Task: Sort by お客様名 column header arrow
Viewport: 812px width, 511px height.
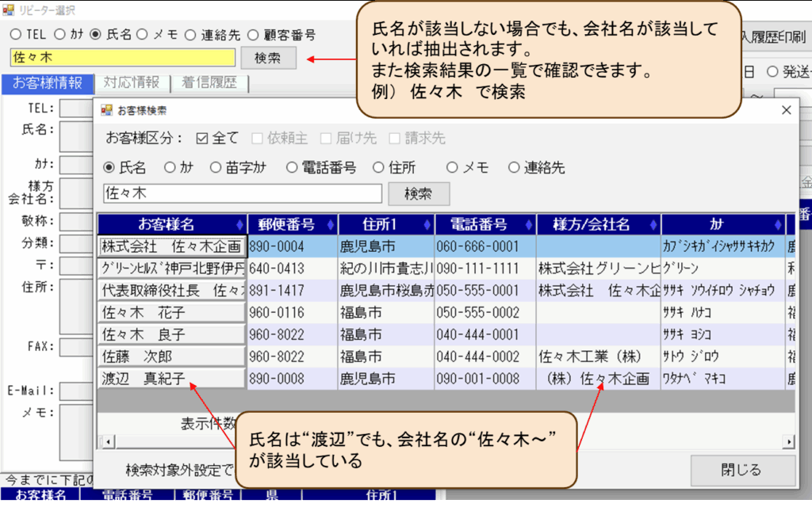Action: pyautogui.click(x=240, y=225)
